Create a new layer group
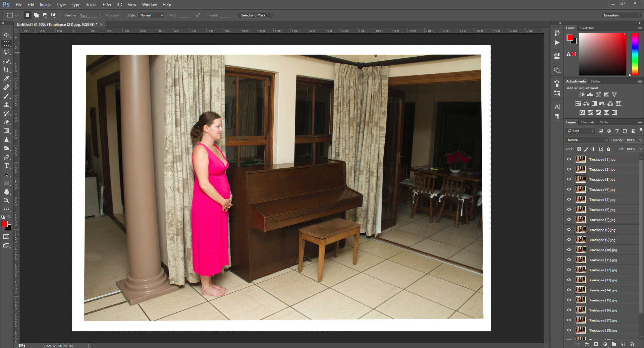Image resolution: width=644 pixels, height=348 pixels. pos(614,344)
